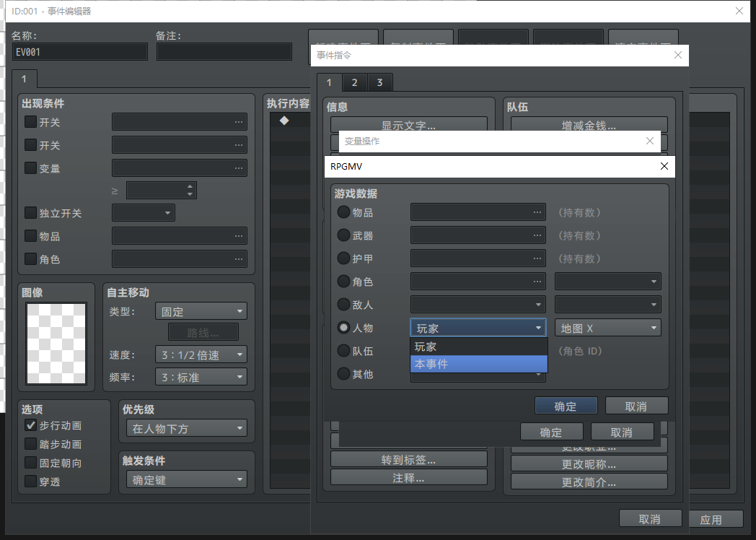The width and height of the screenshot is (756, 540).
Task: Enable the 变量 condition checkbox
Action: tap(31, 168)
